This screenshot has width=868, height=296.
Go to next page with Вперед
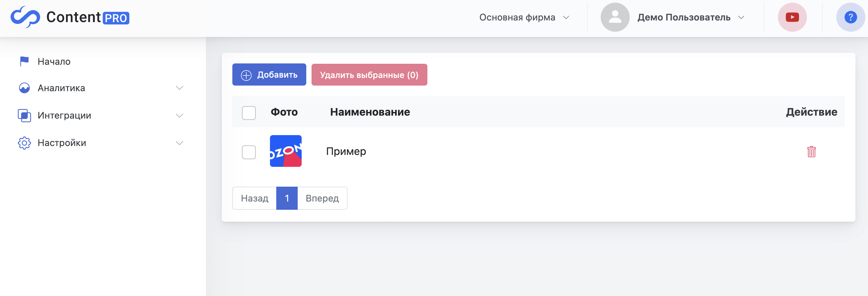click(322, 198)
